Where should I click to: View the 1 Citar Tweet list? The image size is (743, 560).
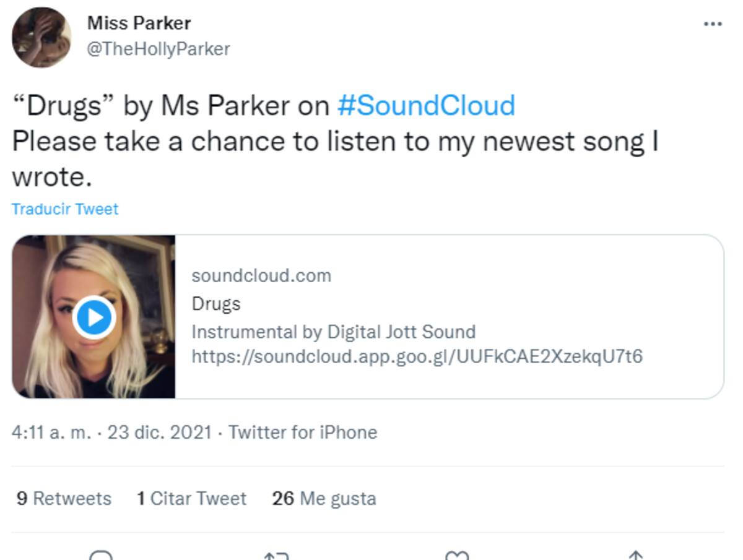[x=191, y=498]
